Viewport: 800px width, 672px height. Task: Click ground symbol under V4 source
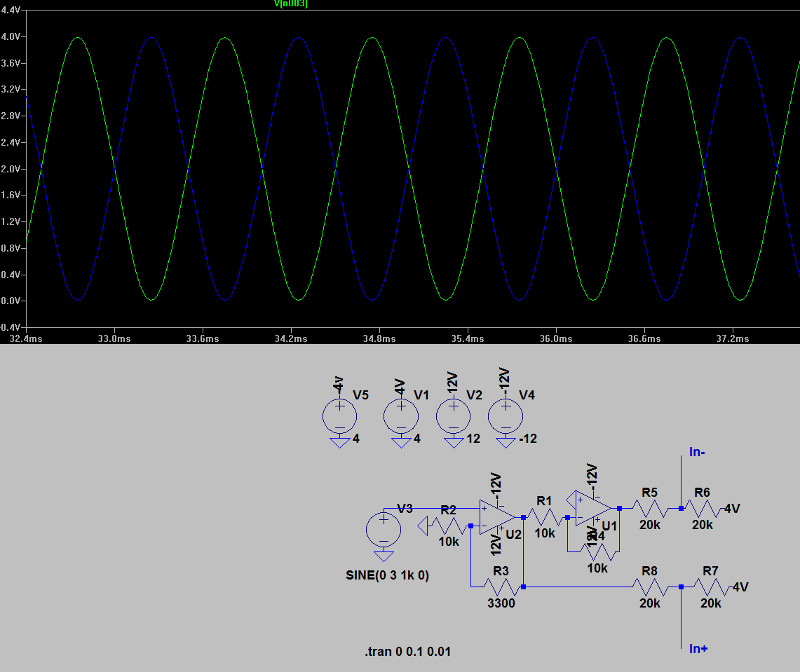pyautogui.click(x=506, y=443)
